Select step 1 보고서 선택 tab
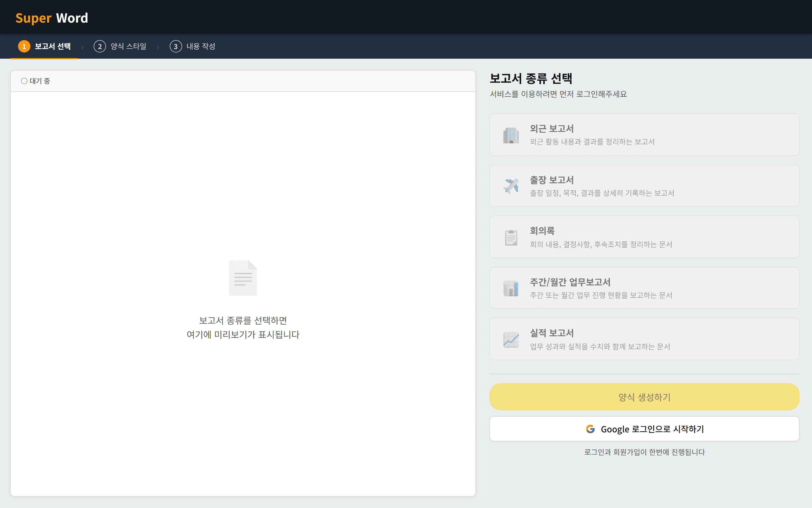This screenshot has height=508, width=812. point(44,46)
